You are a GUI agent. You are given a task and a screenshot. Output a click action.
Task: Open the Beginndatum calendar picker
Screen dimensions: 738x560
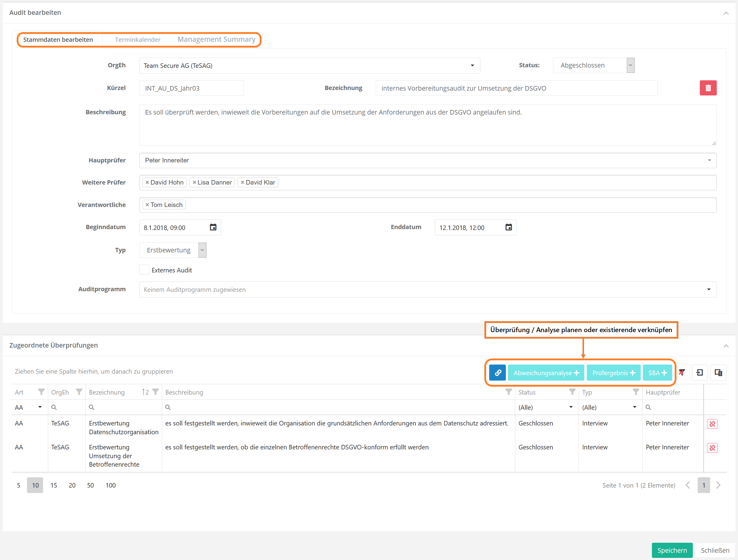[213, 227]
